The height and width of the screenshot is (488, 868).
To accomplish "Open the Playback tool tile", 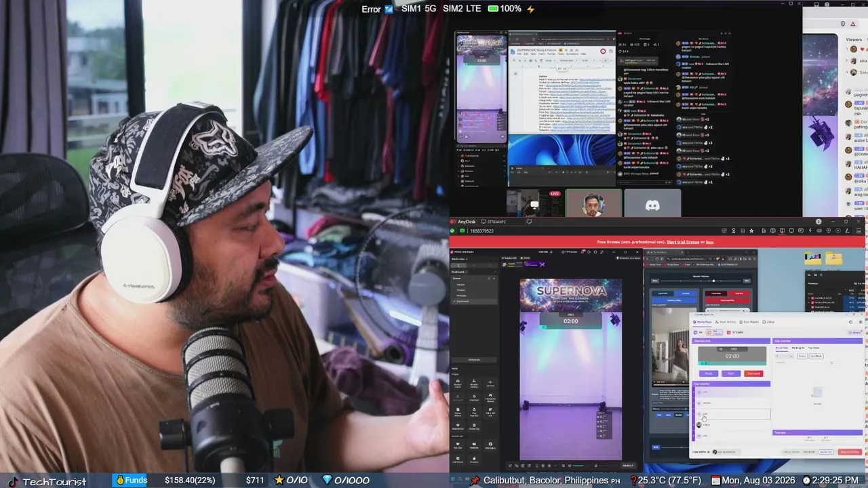I will click(474, 446).
